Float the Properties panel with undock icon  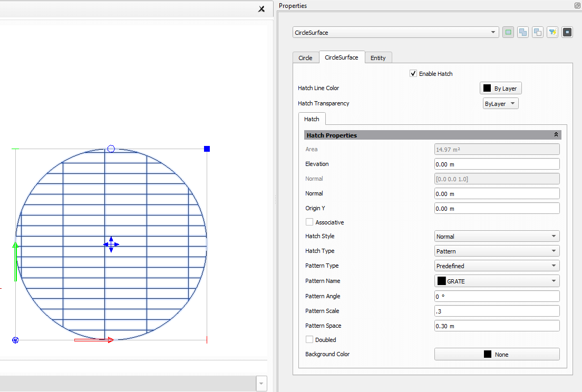coord(577,5)
